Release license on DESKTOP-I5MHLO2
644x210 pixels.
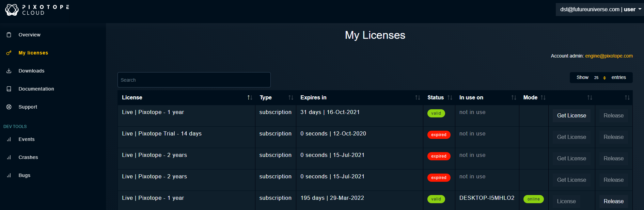click(614, 201)
